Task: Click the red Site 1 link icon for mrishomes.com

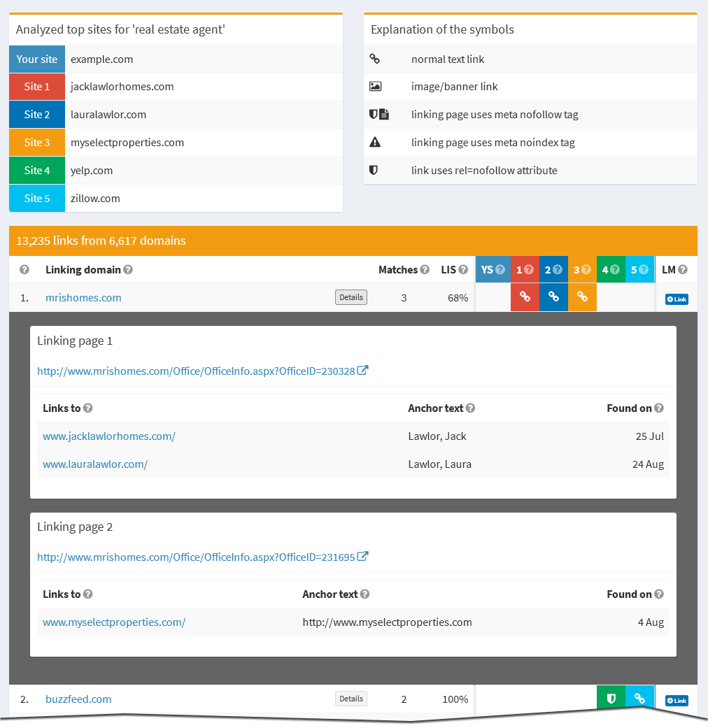Action: click(x=525, y=297)
